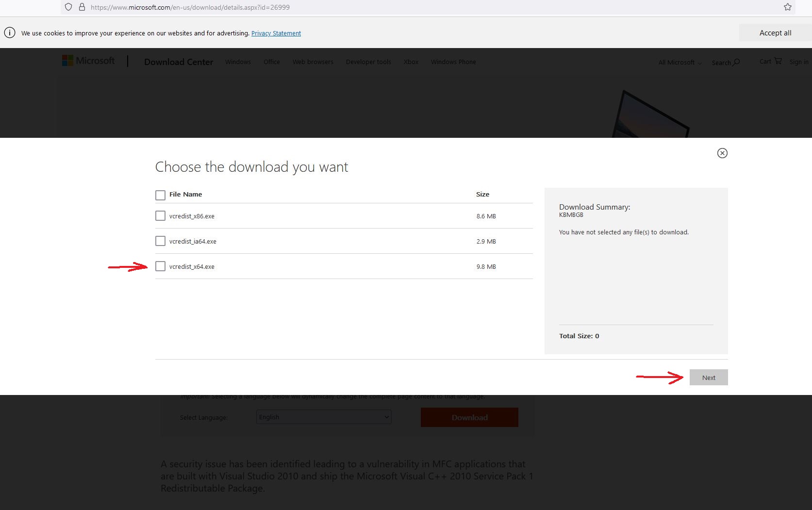The image size is (812, 510).
Task: Expand the All Microsoft dropdown
Action: point(679,63)
